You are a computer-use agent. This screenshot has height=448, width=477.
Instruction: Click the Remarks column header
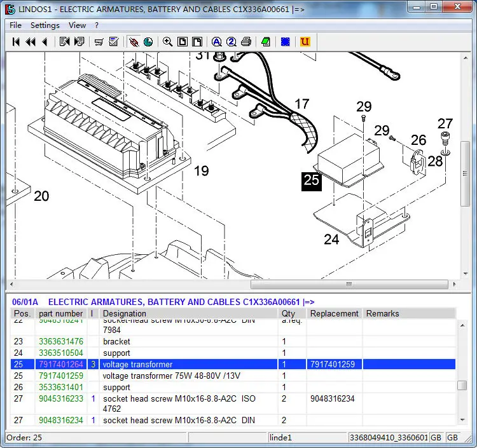[409, 313]
